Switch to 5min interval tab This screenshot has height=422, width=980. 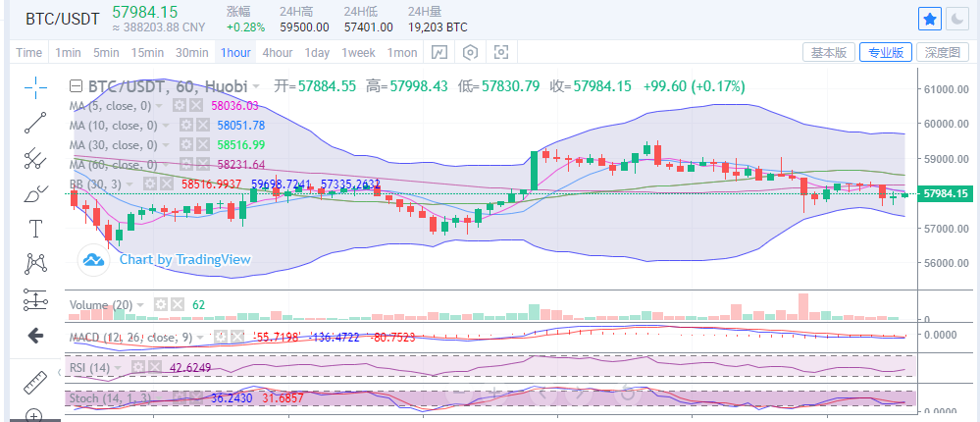[106, 53]
